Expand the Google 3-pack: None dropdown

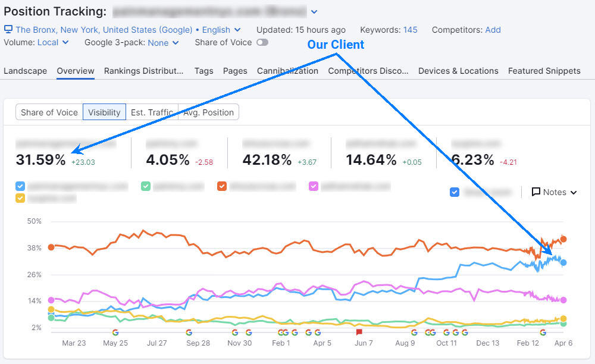(162, 42)
